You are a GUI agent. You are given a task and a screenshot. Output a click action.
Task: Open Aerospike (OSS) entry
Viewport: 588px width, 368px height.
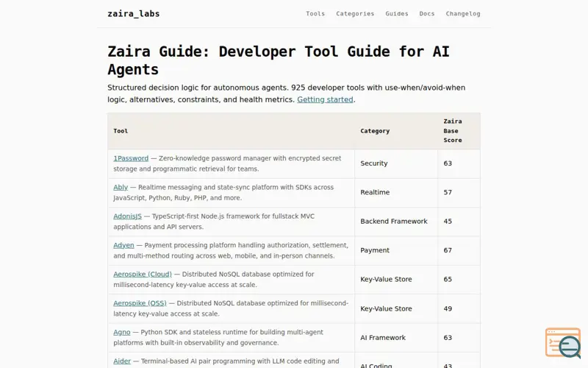(140, 303)
